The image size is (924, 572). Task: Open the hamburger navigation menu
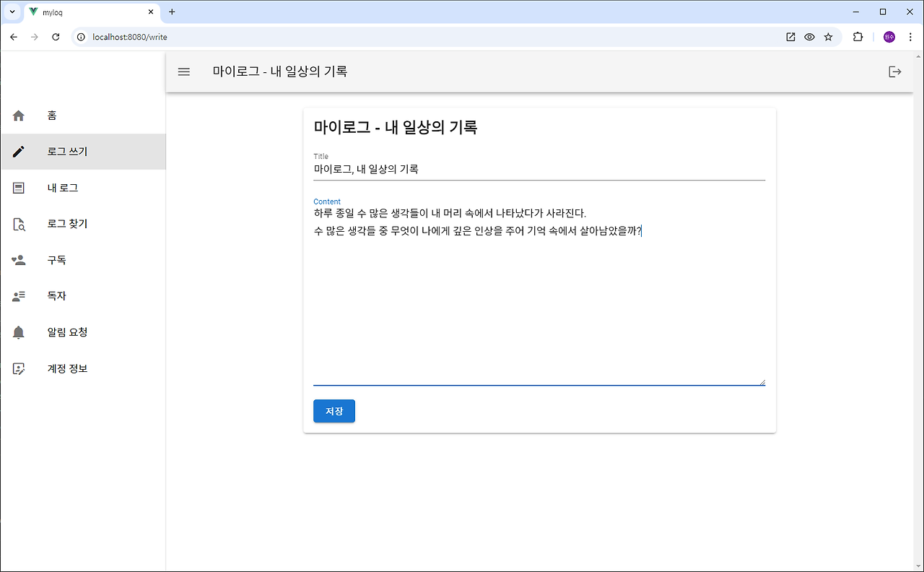pyautogui.click(x=184, y=71)
